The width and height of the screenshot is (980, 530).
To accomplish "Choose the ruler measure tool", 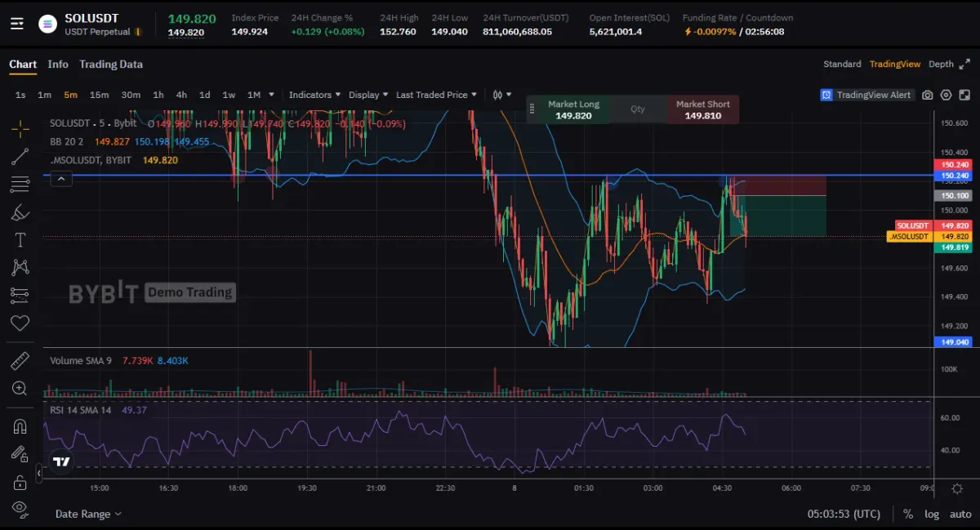I will click(20, 361).
